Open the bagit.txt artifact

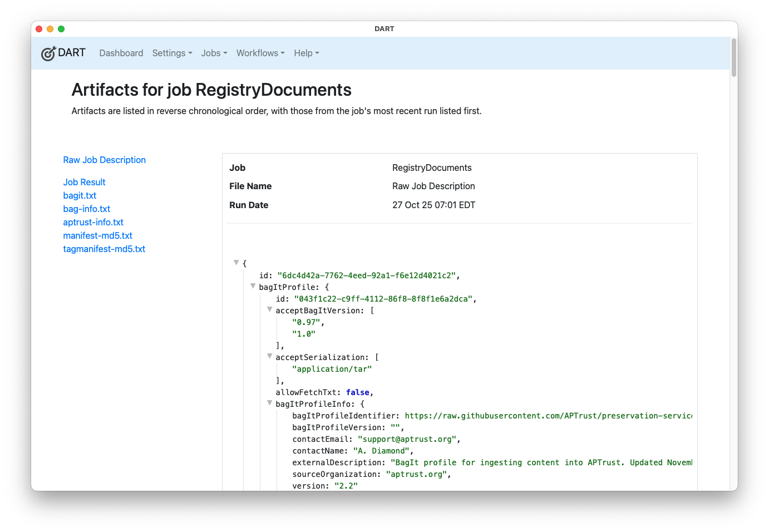[x=80, y=196]
